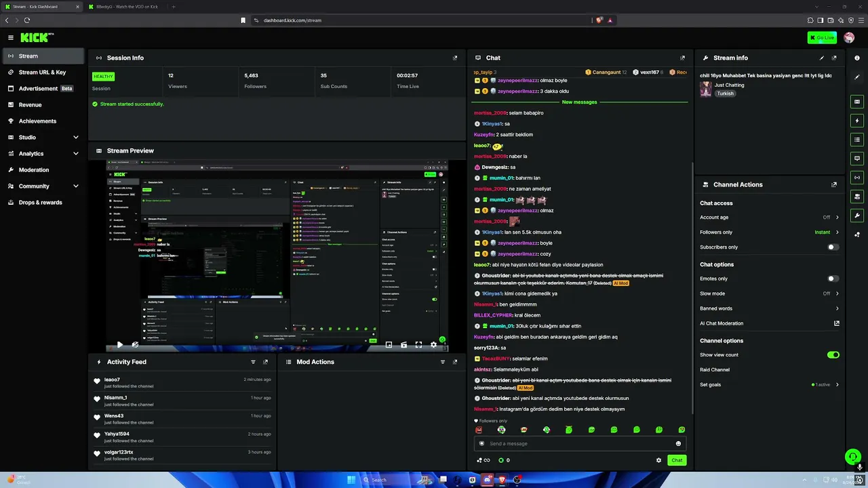The height and width of the screenshot is (488, 868).
Task: Open picture-in-picture for stream preview
Action: tap(389, 345)
